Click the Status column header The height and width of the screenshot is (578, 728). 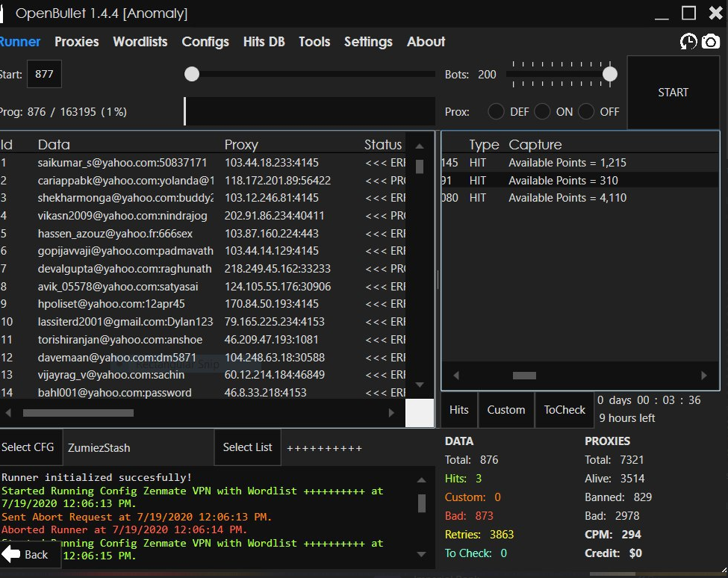[x=383, y=144]
